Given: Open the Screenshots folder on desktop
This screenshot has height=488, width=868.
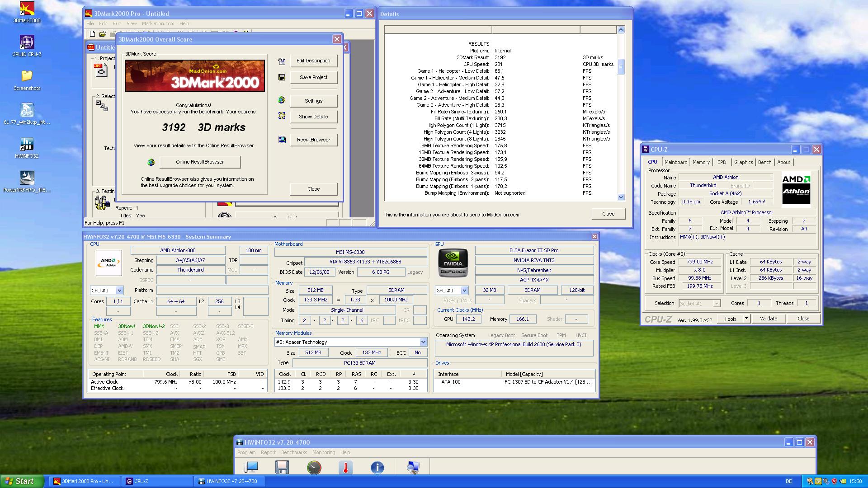Looking at the screenshot, I should (27, 80).
